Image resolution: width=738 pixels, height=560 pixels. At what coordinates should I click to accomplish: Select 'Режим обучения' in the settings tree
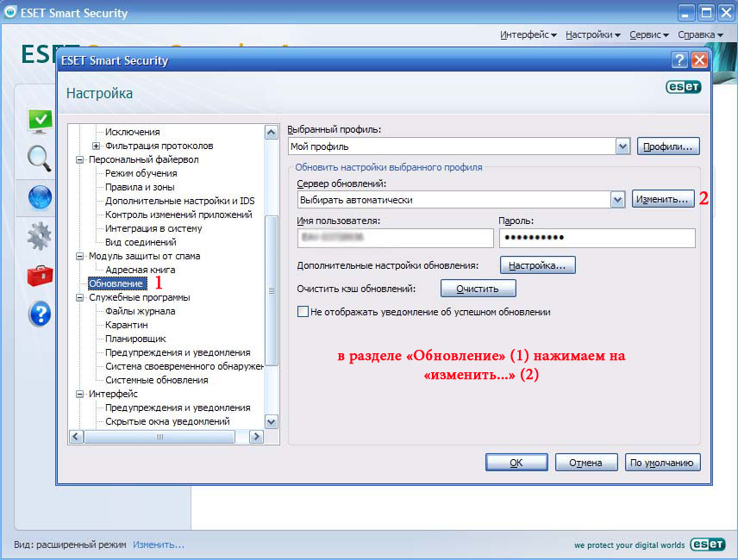[x=141, y=173]
